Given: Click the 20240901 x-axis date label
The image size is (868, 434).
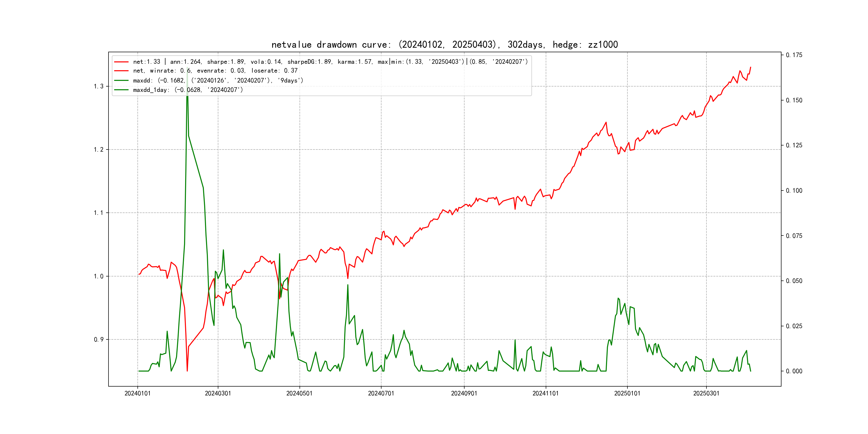Looking at the screenshot, I should coord(464,394).
